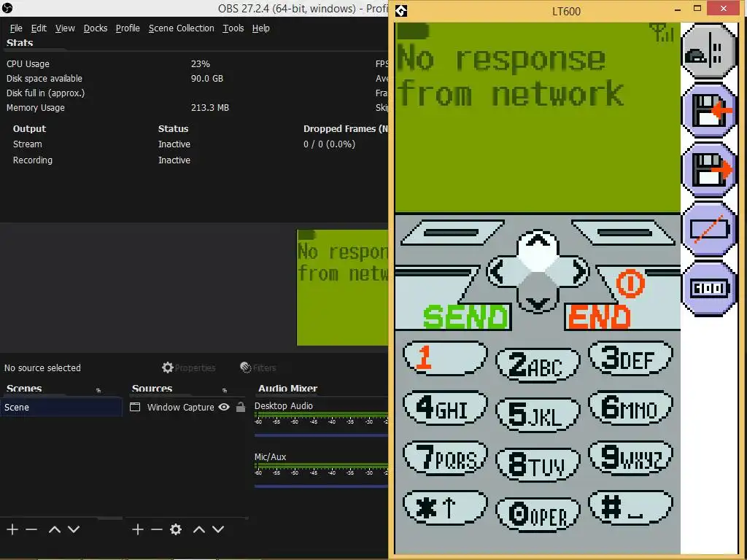Tap the green SEND key

(x=465, y=316)
